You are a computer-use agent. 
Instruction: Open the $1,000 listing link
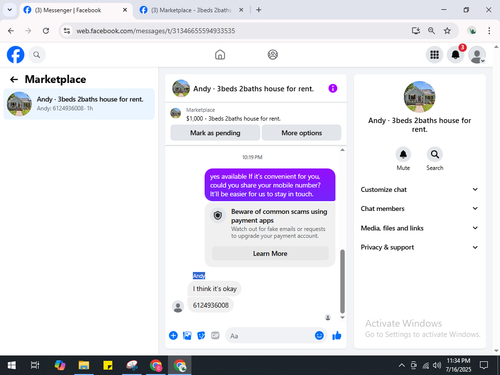tap(233, 118)
